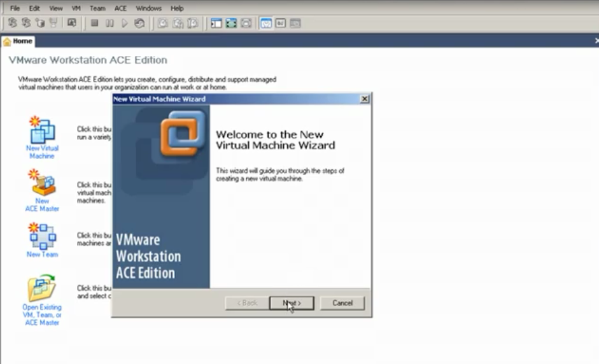Toggle the sidebar panel toolbar icon
Image resolution: width=599 pixels, height=364 pixels.
216,24
